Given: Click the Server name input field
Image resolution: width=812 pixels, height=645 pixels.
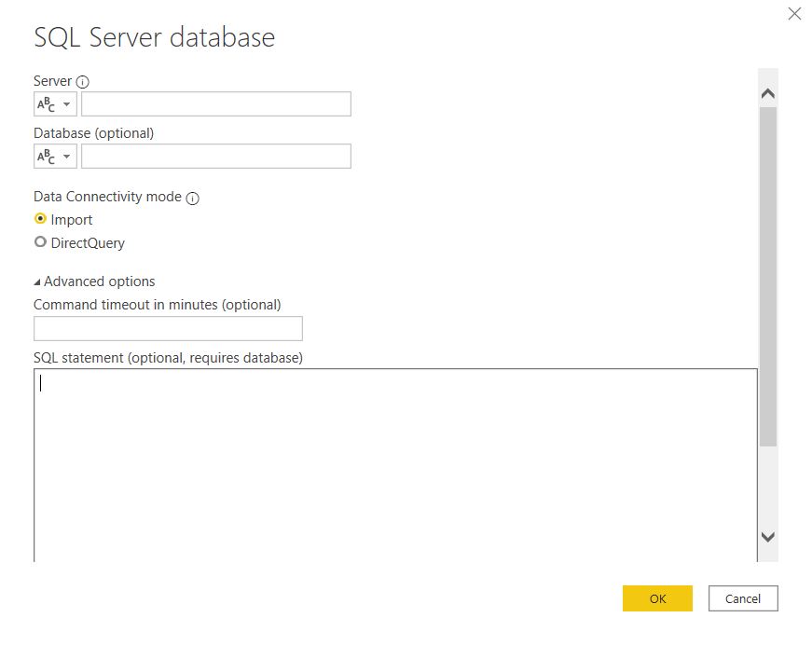Looking at the screenshot, I should click(x=216, y=104).
